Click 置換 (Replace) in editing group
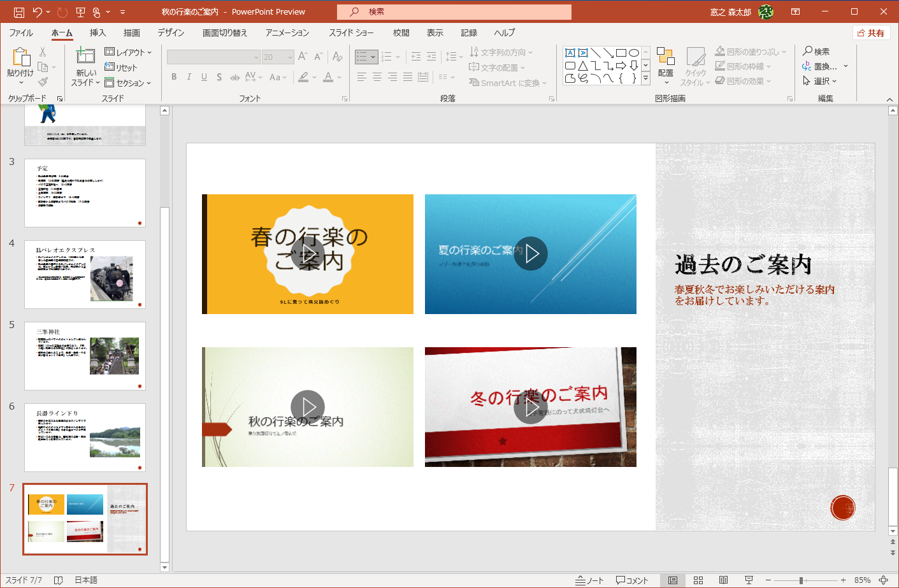The height and width of the screenshot is (588, 899). point(819,66)
